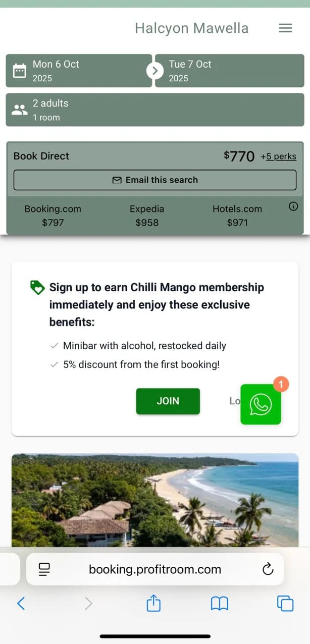Open the +5 perks link

pyautogui.click(x=278, y=156)
